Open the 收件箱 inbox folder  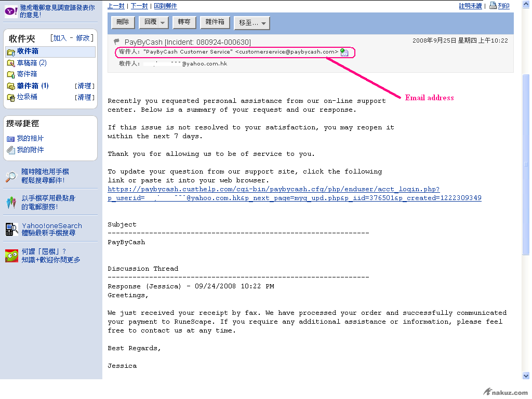[x=28, y=51]
